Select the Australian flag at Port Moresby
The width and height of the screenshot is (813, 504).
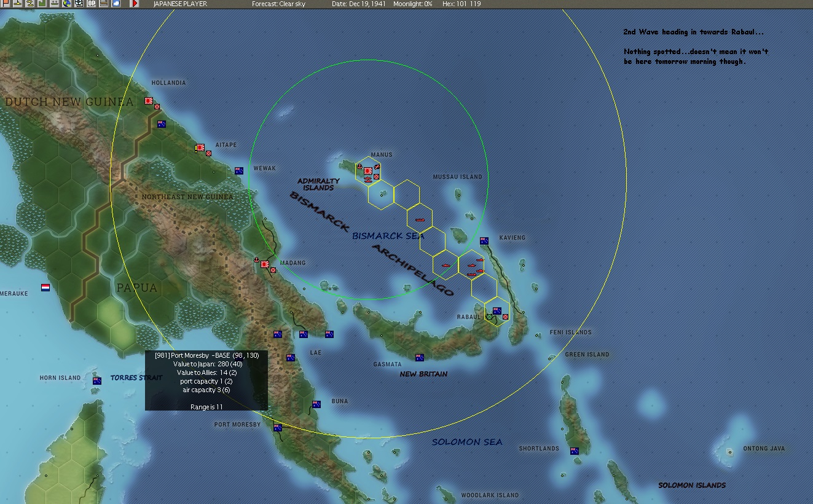coord(278,427)
